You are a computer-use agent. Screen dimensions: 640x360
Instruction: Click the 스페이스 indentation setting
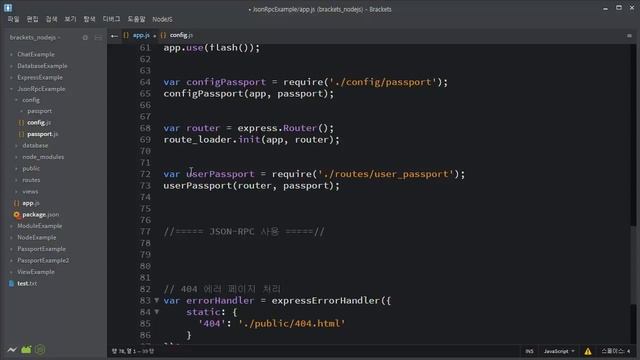pos(616,351)
